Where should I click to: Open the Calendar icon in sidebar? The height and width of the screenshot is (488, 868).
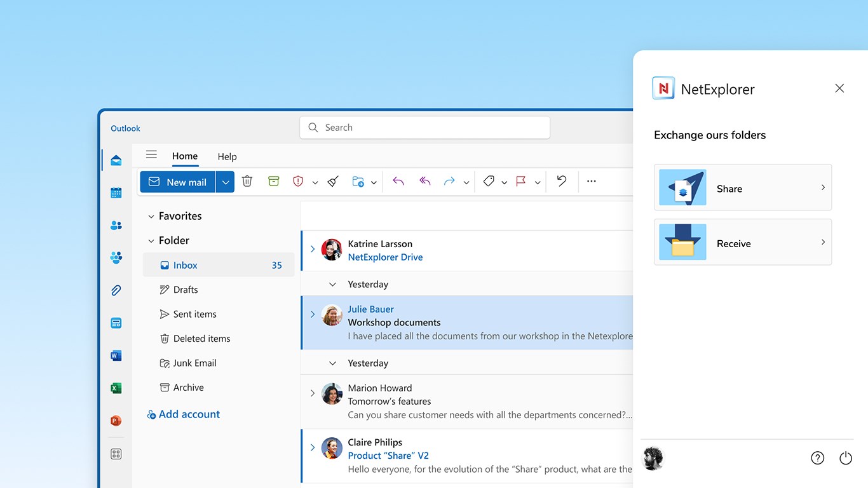click(116, 193)
